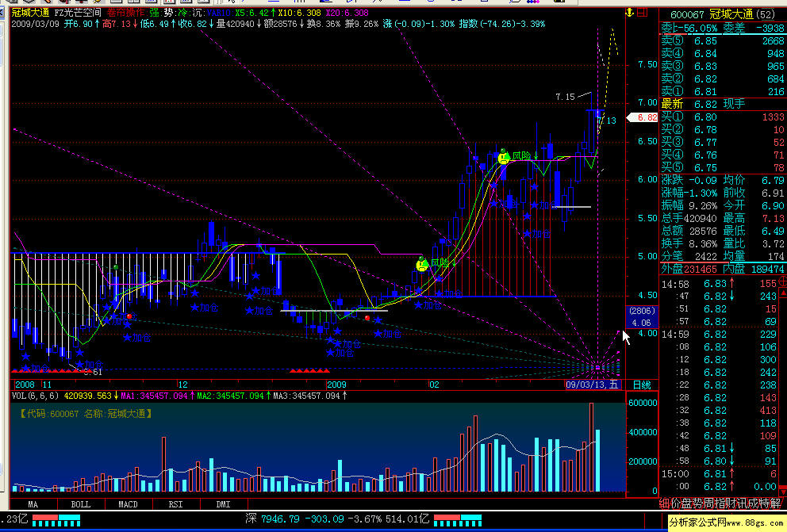Switch to the BOLL indicator tab

coord(81,504)
